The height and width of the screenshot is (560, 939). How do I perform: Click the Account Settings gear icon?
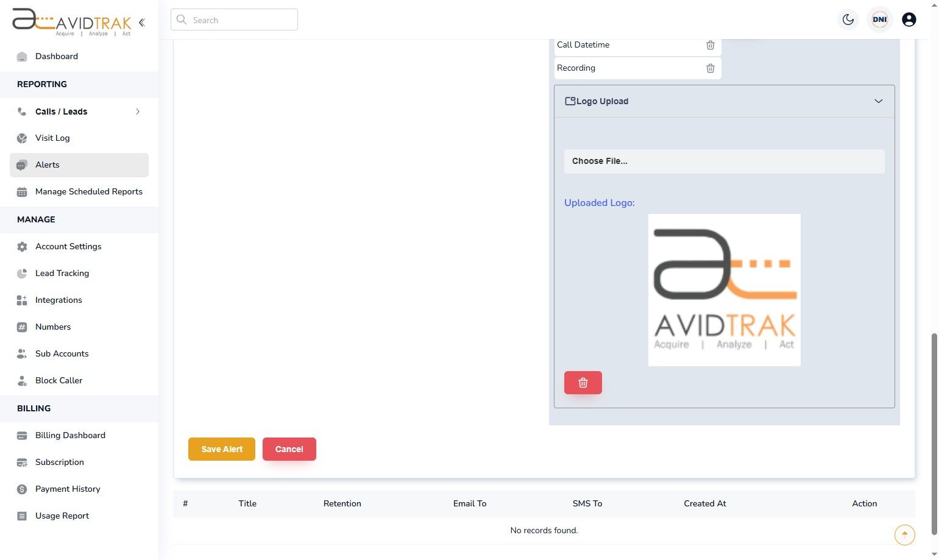click(x=22, y=247)
